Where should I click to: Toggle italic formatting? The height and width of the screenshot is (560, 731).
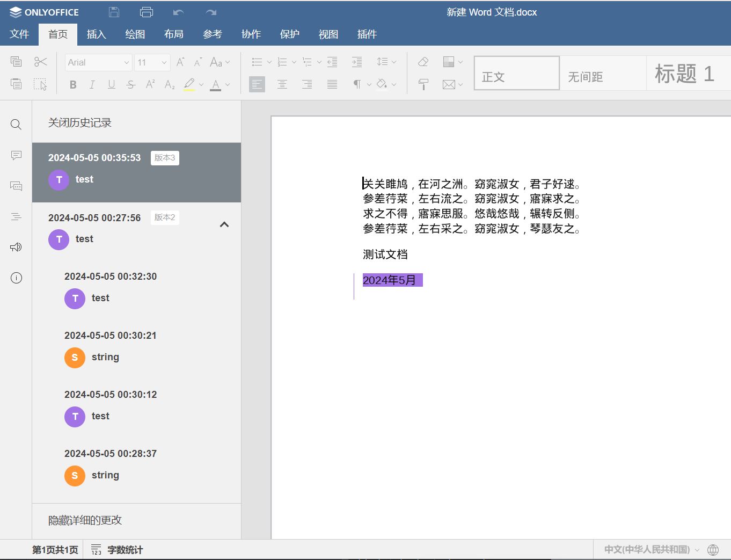(x=92, y=84)
